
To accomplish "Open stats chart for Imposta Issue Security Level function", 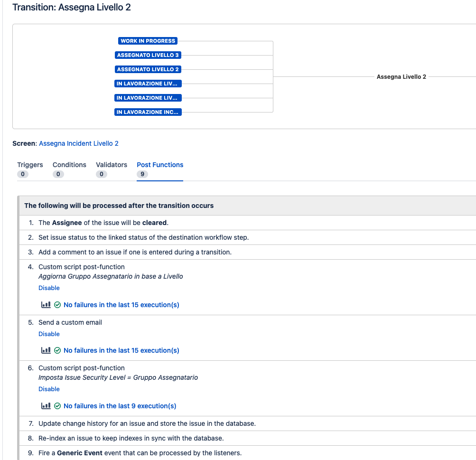I will [45, 405].
